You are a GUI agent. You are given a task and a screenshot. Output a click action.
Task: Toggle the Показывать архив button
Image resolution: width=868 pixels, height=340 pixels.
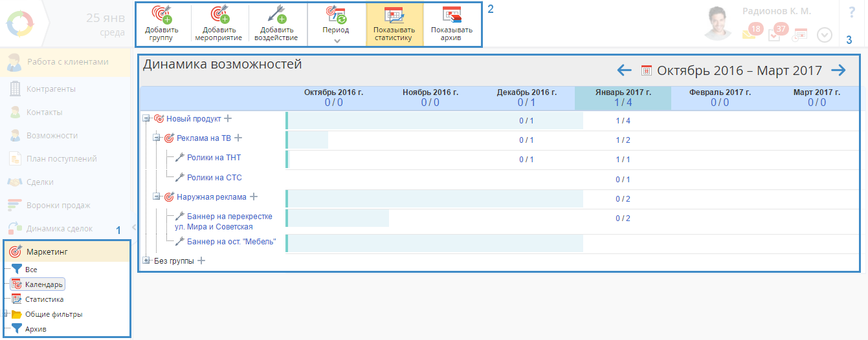pyautogui.click(x=451, y=25)
